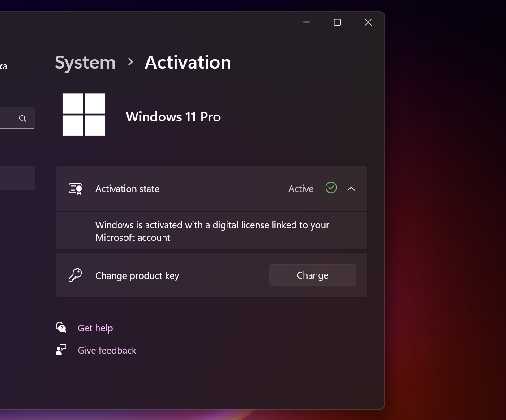Click inside the settings search field
Image resolution: width=506 pixels, height=420 pixels.
coord(8,119)
